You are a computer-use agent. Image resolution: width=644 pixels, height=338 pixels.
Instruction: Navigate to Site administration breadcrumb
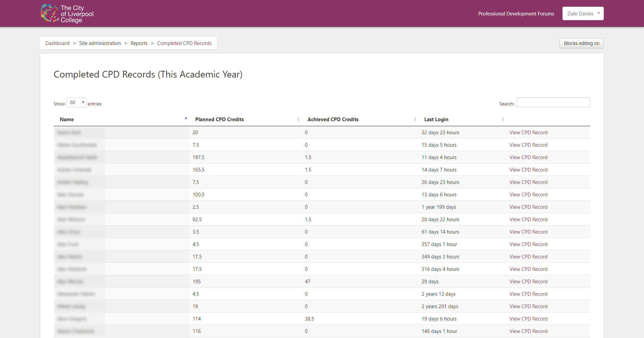100,43
